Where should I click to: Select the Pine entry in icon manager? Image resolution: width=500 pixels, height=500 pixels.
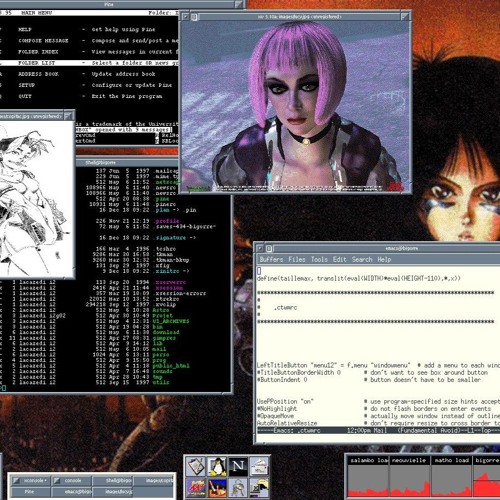[30, 492]
